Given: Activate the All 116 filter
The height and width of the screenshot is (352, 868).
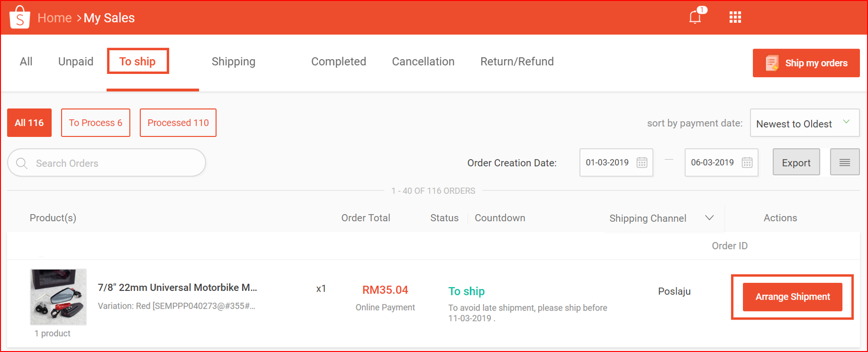Looking at the screenshot, I should tap(29, 123).
